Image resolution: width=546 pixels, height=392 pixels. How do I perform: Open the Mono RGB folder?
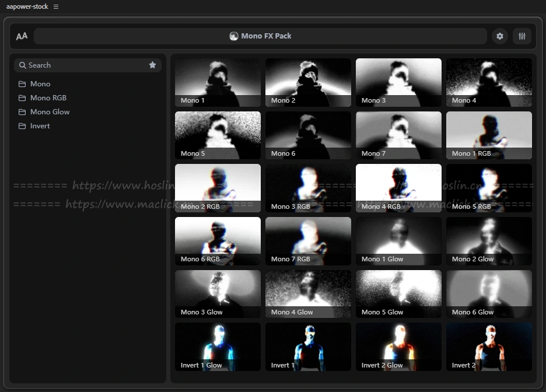48,98
